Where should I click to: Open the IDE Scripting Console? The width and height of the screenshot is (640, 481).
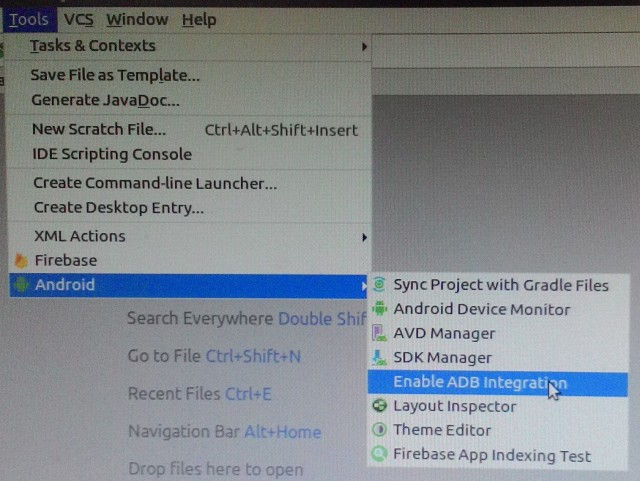pyautogui.click(x=189, y=154)
